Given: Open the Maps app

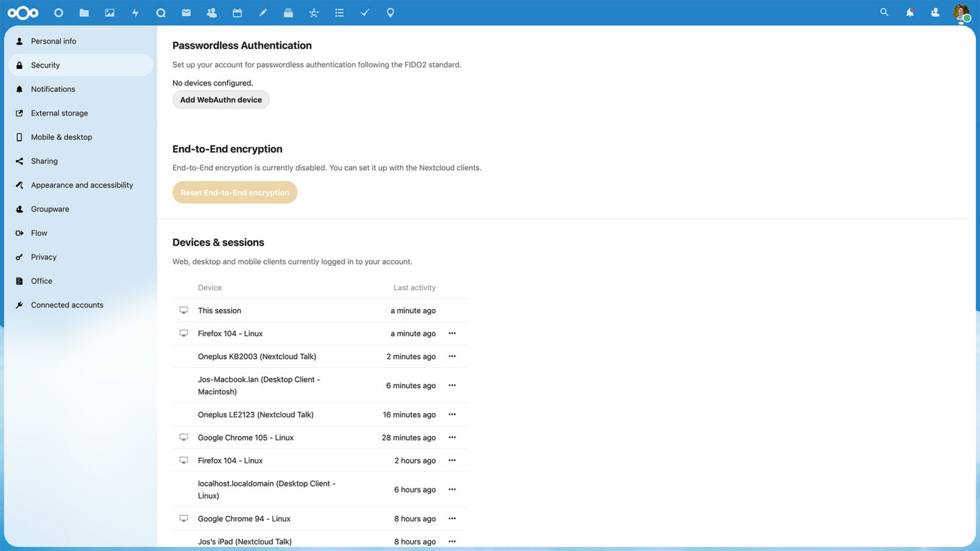Looking at the screenshot, I should [x=390, y=13].
